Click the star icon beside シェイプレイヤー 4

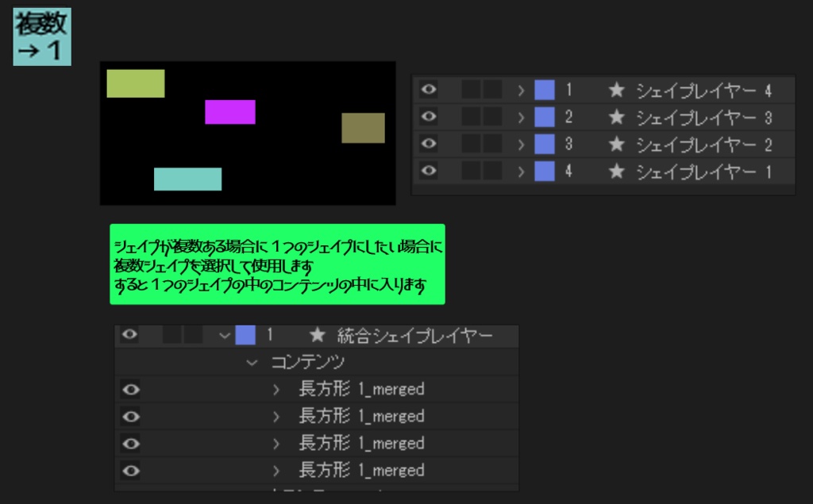618,90
